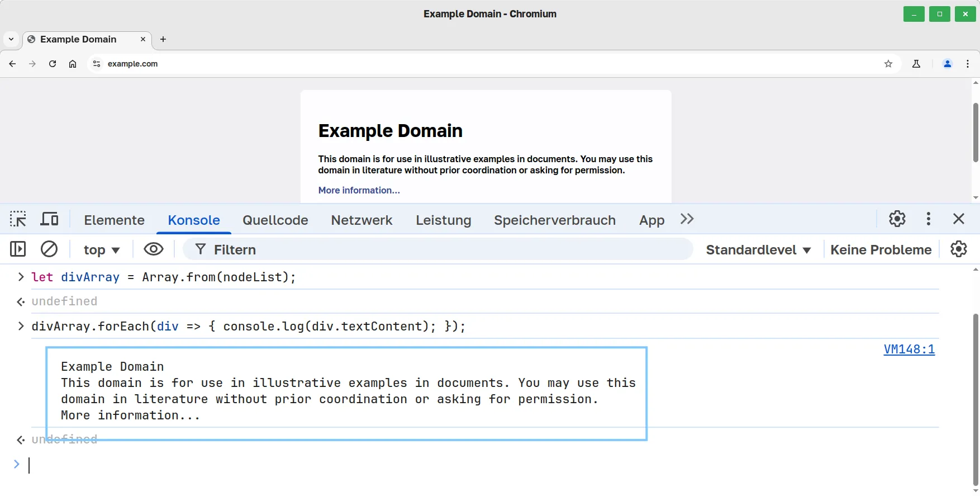Image resolution: width=980 pixels, height=496 pixels.
Task: Open the App tab
Action: point(651,220)
